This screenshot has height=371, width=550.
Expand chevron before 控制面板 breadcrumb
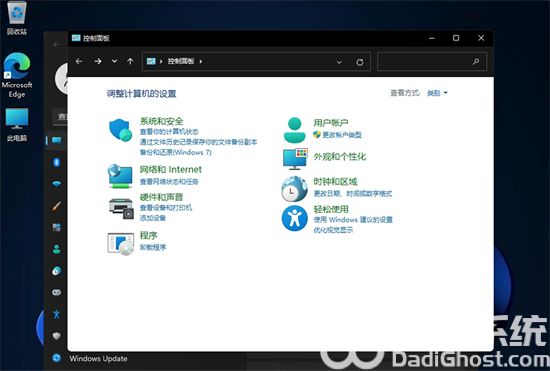click(161, 61)
